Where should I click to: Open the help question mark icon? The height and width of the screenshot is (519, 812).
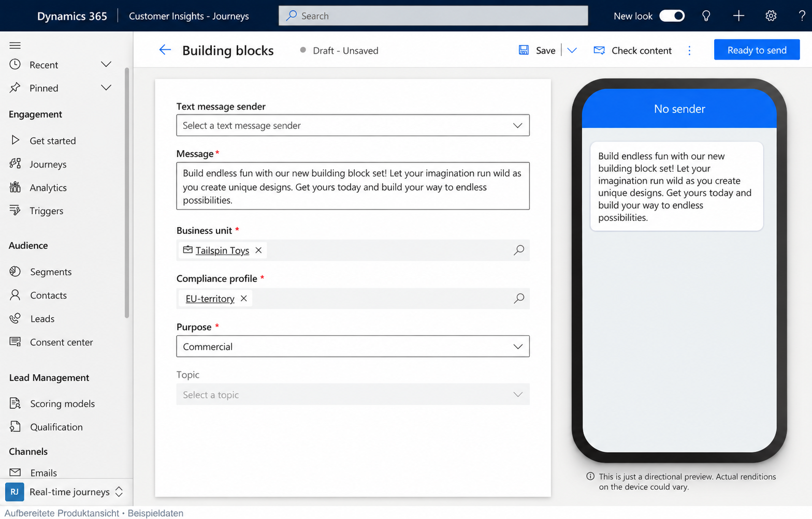[802, 16]
